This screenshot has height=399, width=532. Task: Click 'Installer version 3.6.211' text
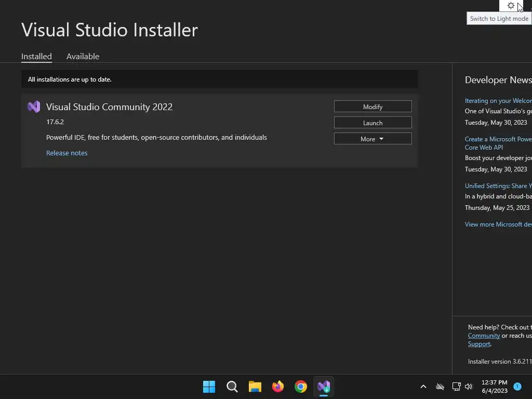[x=500, y=362]
